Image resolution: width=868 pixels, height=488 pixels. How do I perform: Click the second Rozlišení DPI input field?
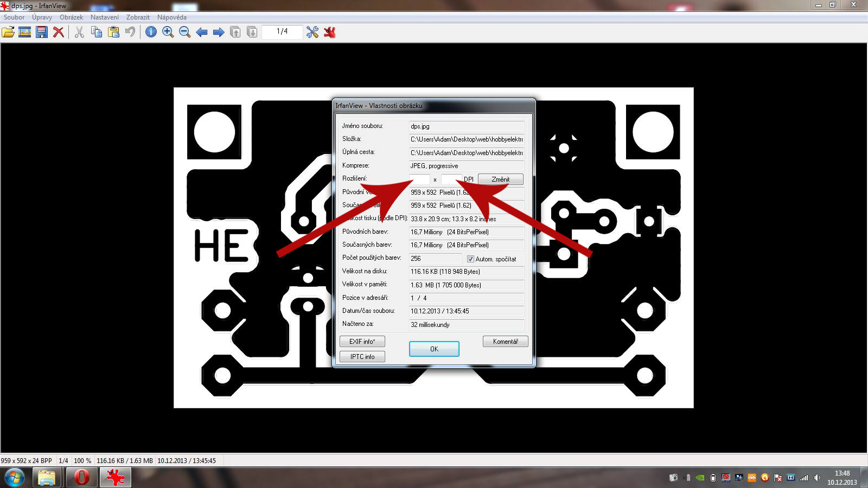[x=451, y=179]
